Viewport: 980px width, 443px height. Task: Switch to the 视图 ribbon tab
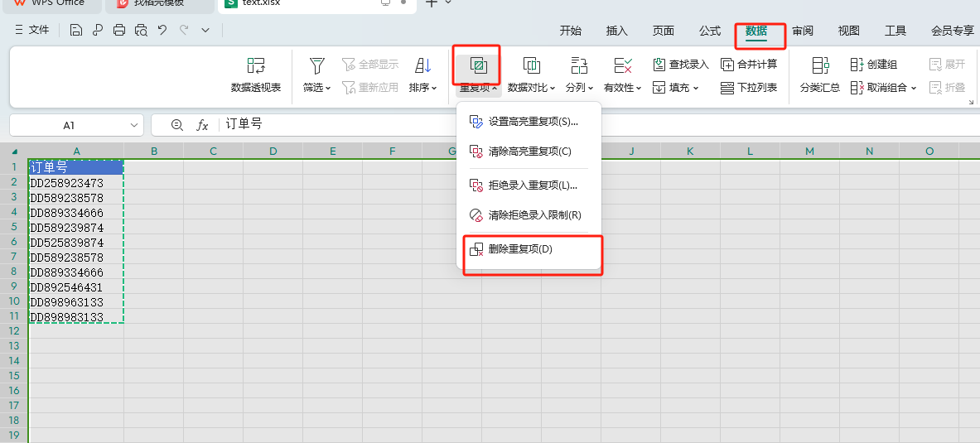pyautogui.click(x=849, y=31)
